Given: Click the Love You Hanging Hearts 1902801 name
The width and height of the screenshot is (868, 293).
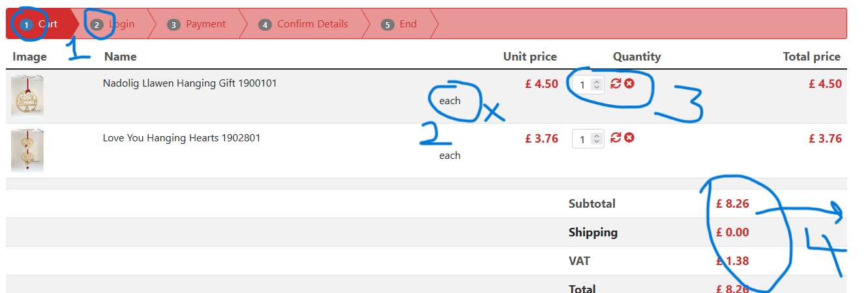Looking at the screenshot, I should coord(181,138).
